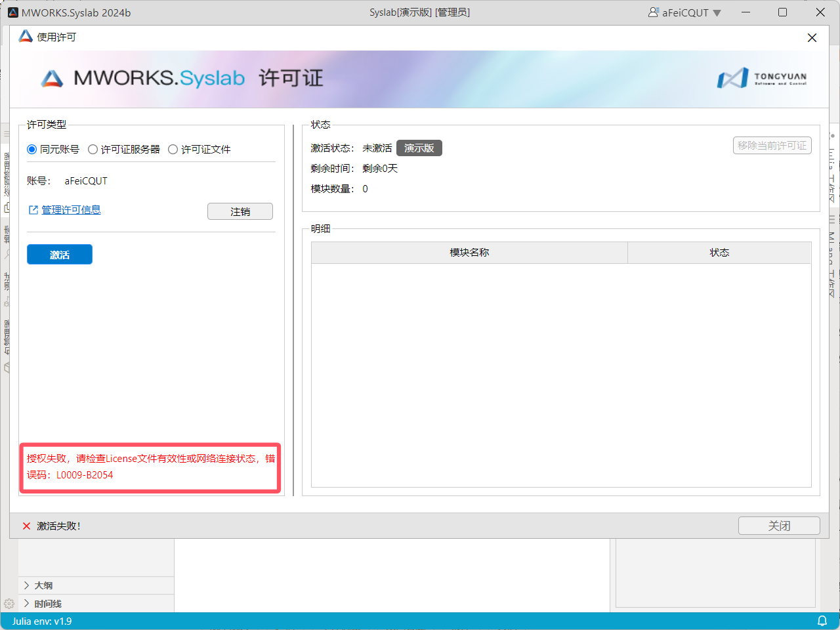Click the MWORKS app logo in the title bar
This screenshot has height=630, width=840.
tap(13, 12)
